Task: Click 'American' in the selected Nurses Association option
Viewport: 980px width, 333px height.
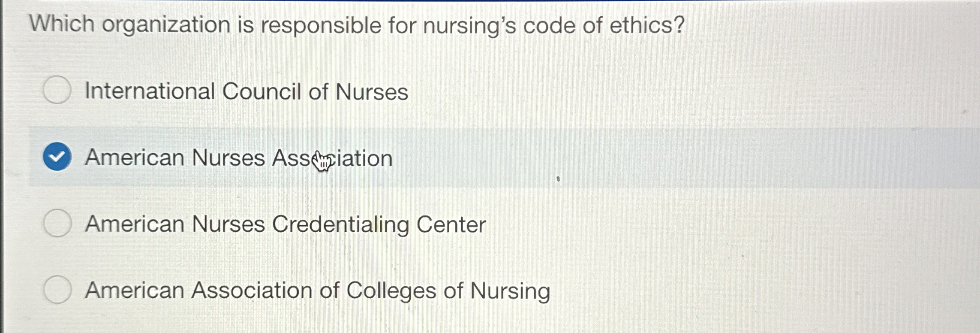Action: 135,158
